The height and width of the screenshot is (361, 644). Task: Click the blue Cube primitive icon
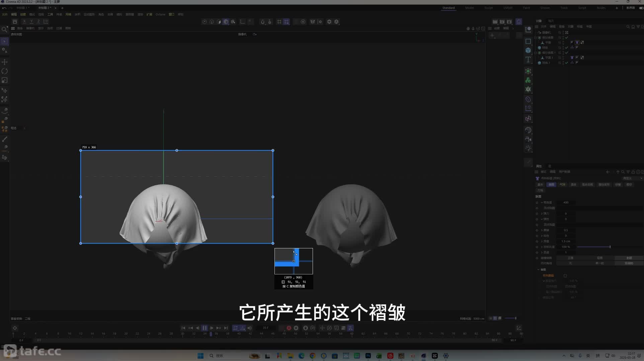coord(528,50)
